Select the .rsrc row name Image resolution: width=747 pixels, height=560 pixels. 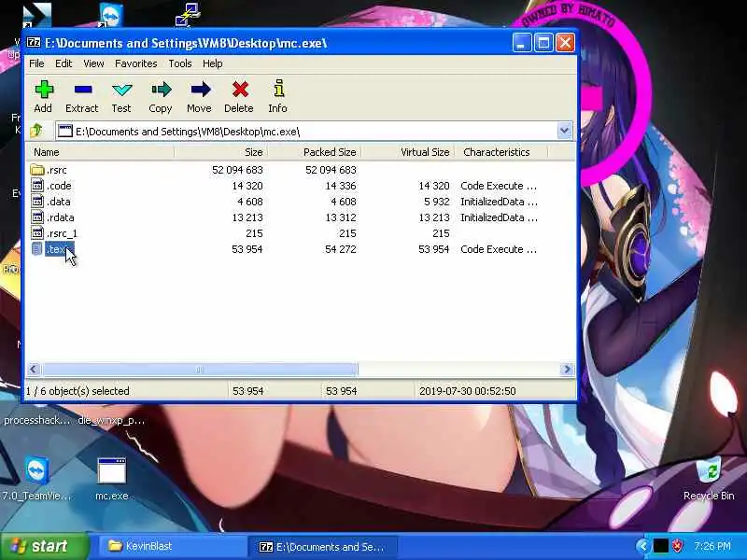pos(57,170)
